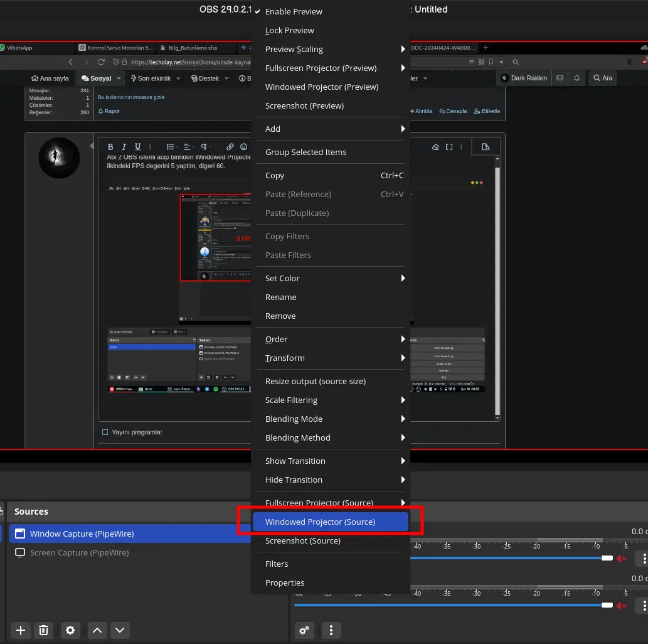Open Properties from the context menu

[x=330, y=582]
